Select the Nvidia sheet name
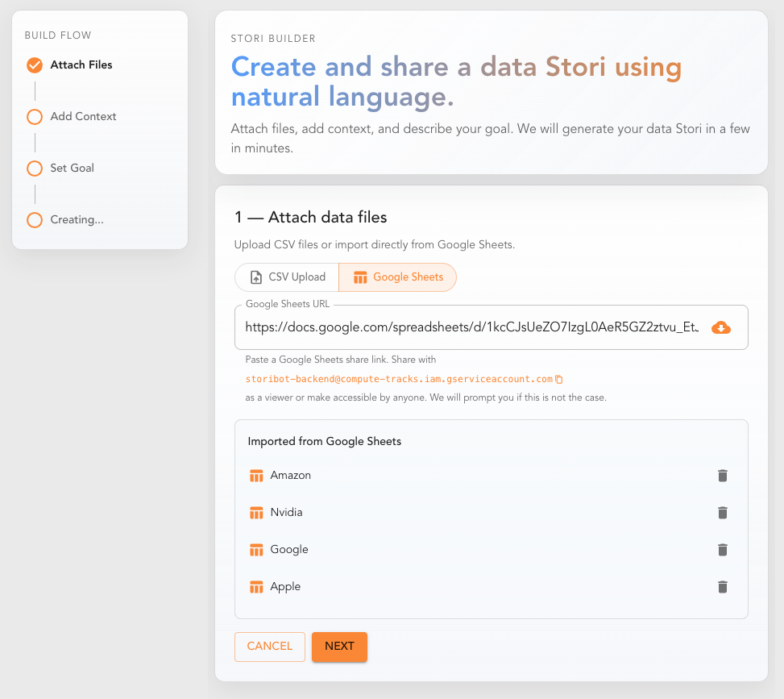Image resolution: width=784 pixels, height=699 pixels. click(x=287, y=513)
